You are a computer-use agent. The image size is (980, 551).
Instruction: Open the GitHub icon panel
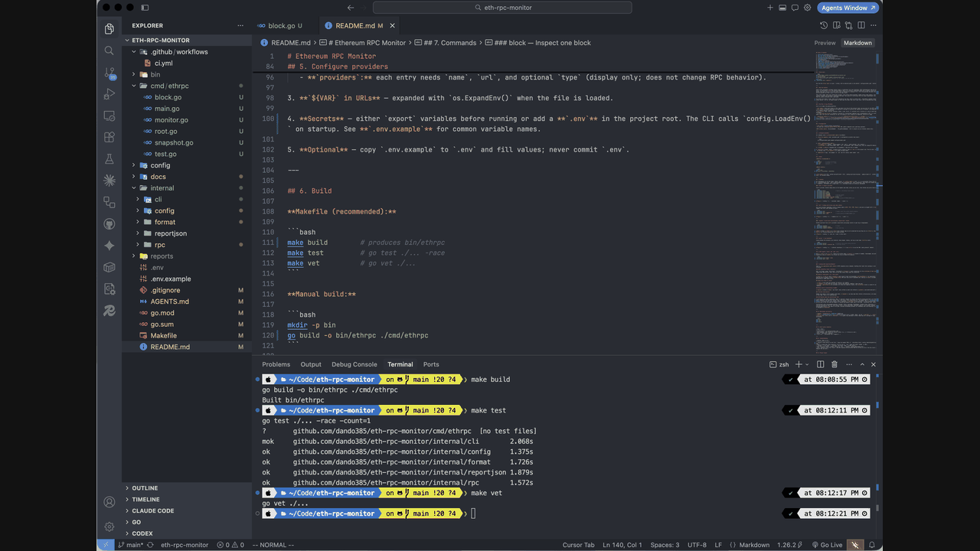109,224
